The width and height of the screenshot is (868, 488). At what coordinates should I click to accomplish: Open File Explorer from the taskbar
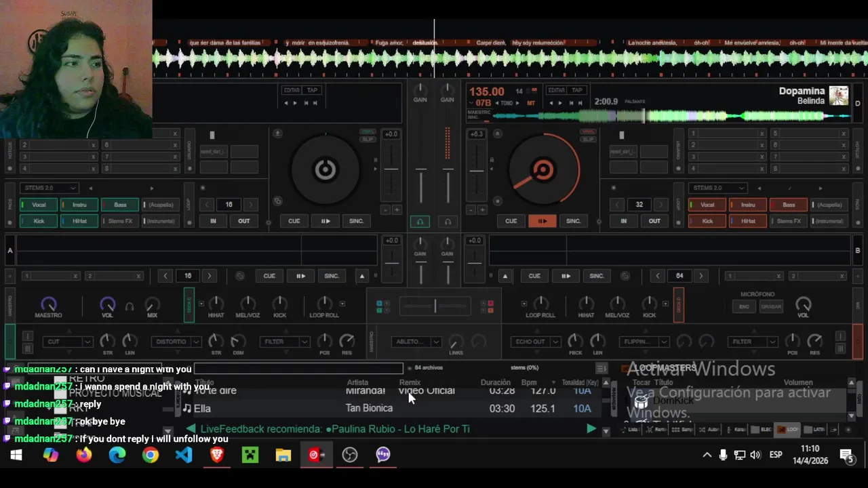[283, 455]
